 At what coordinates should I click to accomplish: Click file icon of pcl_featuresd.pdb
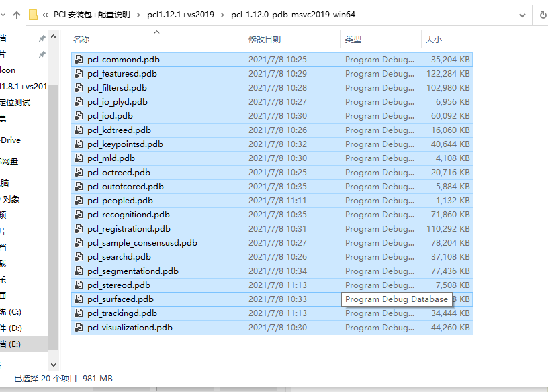click(x=79, y=74)
